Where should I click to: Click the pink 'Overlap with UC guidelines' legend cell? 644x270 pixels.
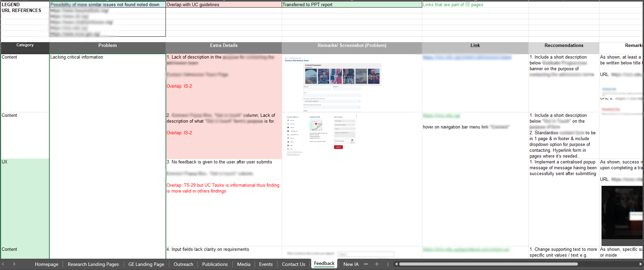(x=223, y=5)
